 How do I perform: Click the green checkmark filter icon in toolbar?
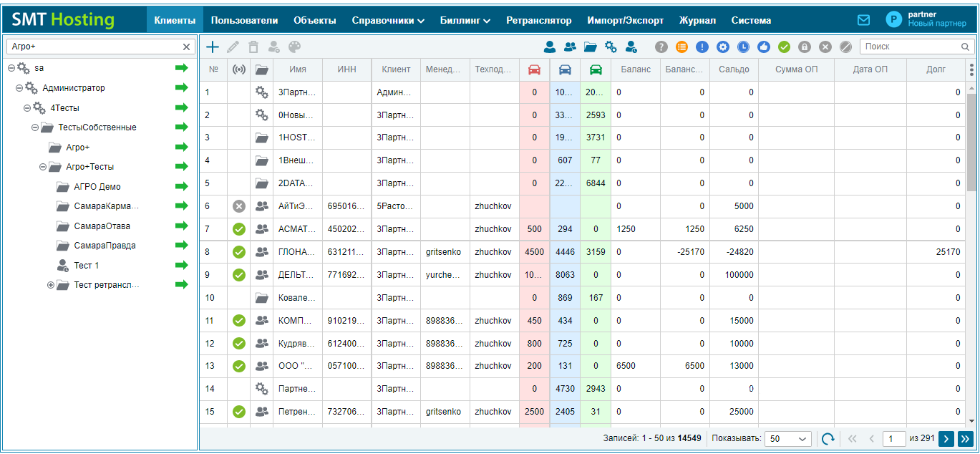(x=784, y=47)
